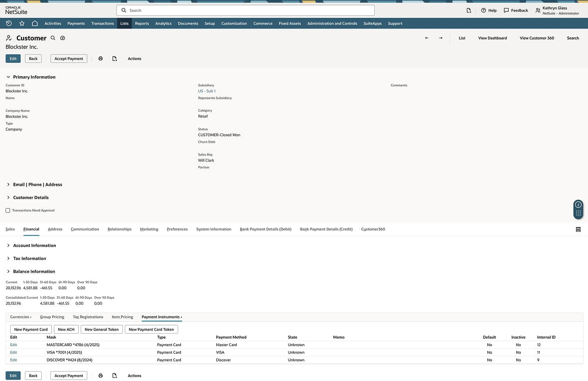Click New General Token button
This screenshot has height=381, width=588.
(x=102, y=329)
